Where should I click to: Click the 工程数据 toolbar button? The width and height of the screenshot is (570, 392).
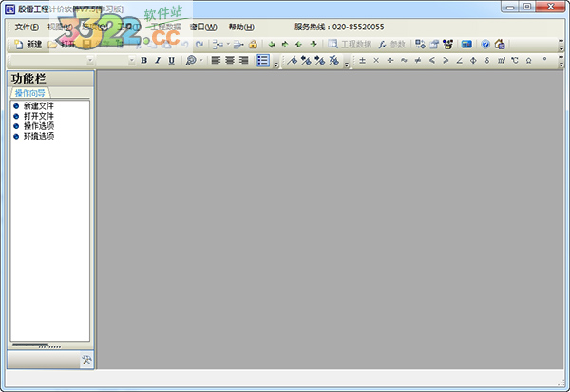[350, 45]
